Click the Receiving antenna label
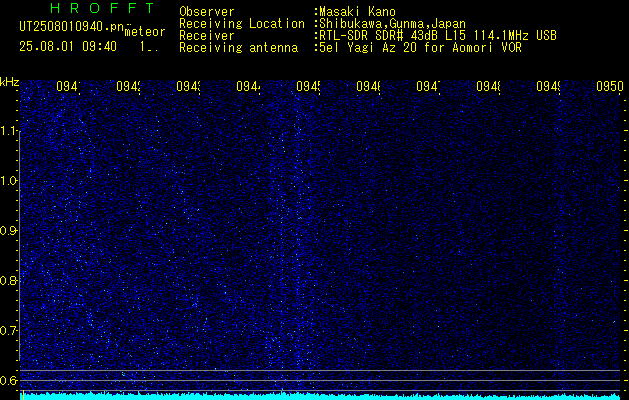 (238, 48)
